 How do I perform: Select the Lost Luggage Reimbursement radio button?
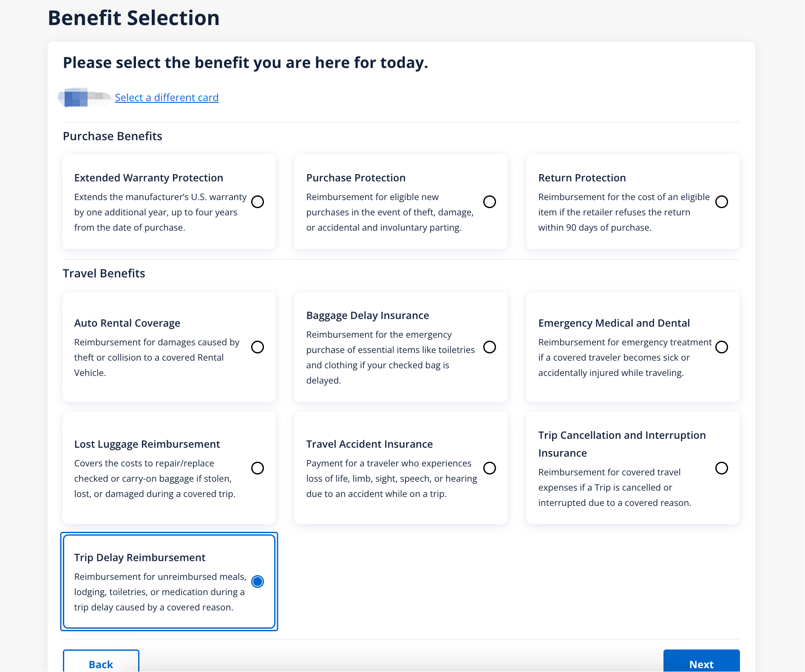258,468
